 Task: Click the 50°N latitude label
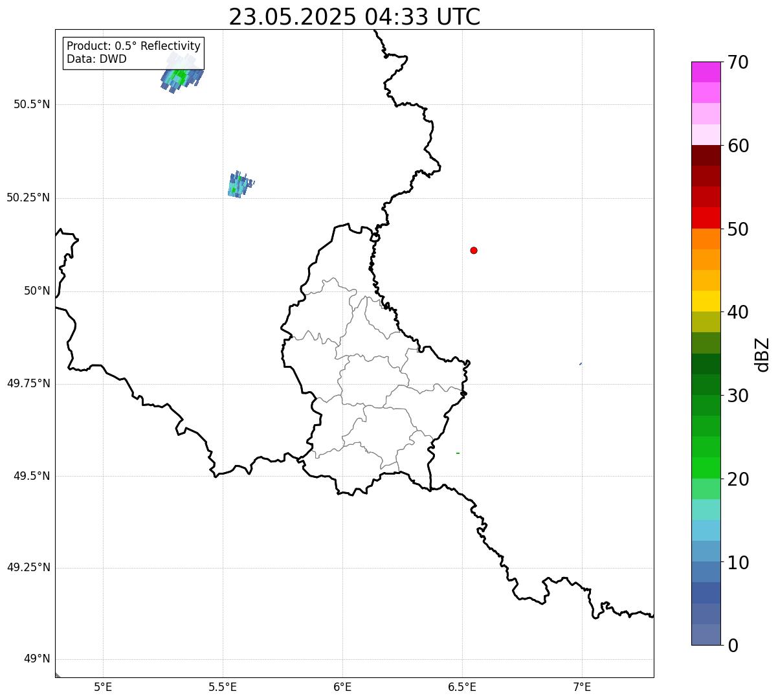(37, 291)
